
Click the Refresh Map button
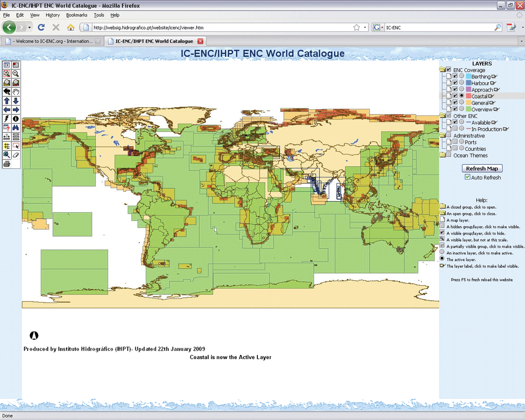click(x=482, y=169)
